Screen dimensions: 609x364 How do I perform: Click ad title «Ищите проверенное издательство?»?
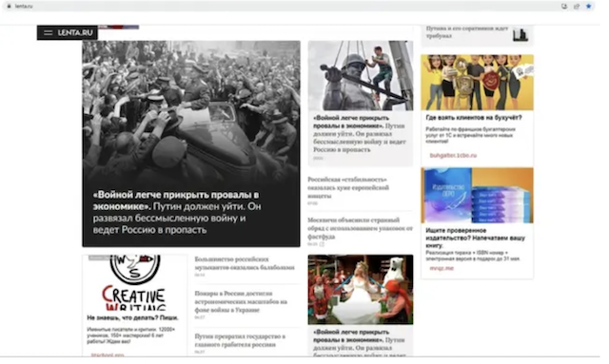coord(476,238)
